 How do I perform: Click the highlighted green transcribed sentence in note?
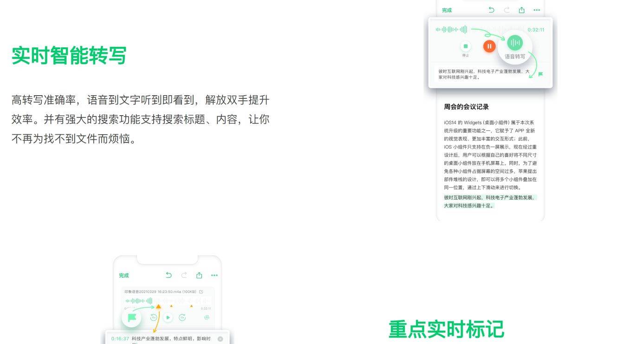pyautogui.click(x=490, y=201)
